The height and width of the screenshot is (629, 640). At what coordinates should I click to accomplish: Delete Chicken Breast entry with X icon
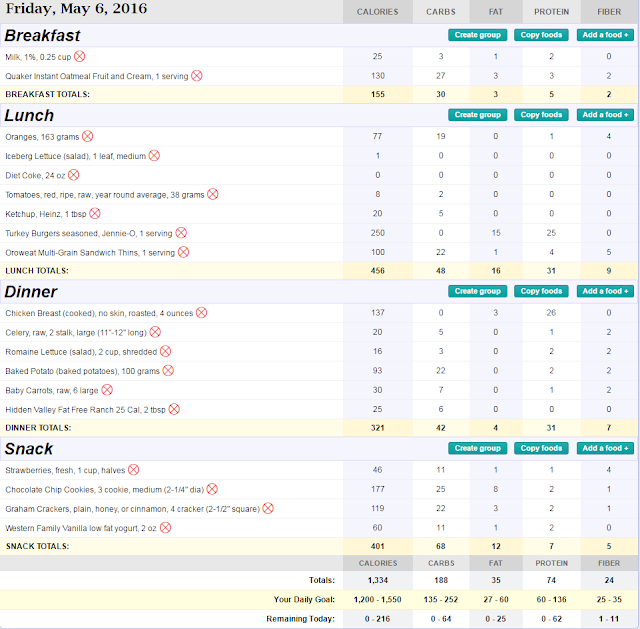tap(201, 313)
